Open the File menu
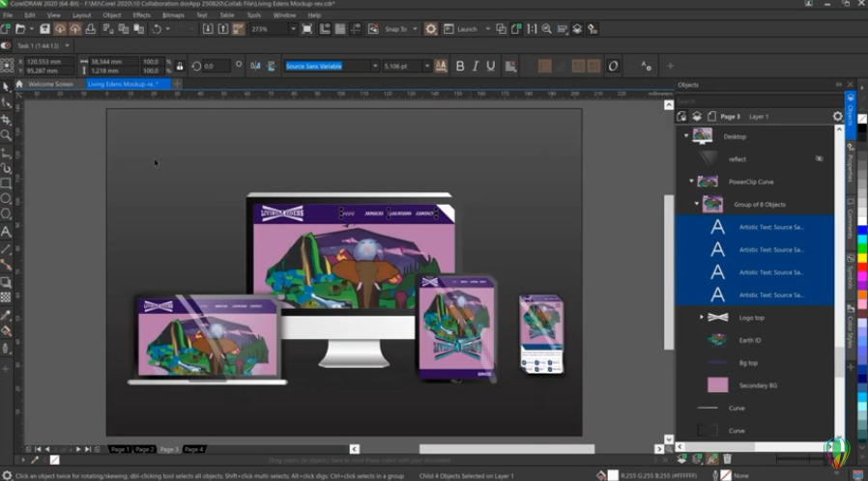The width and height of the screenshot is (868, 481). 8,14
